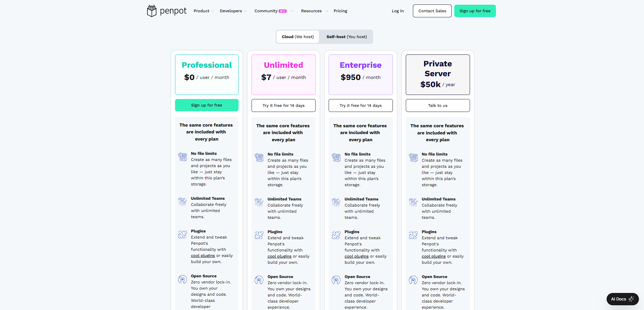
Task: Open the Pricing page link
Action: [341, 11]
